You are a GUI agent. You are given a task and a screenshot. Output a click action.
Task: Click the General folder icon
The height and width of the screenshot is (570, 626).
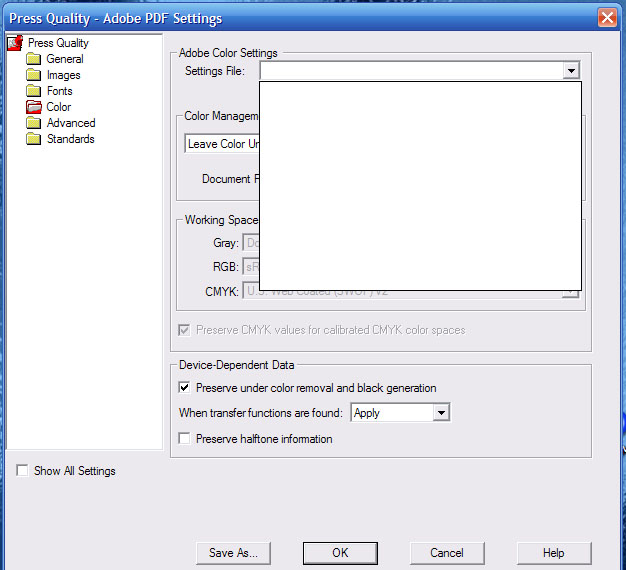pyautogui.click(x=34, y=59)
